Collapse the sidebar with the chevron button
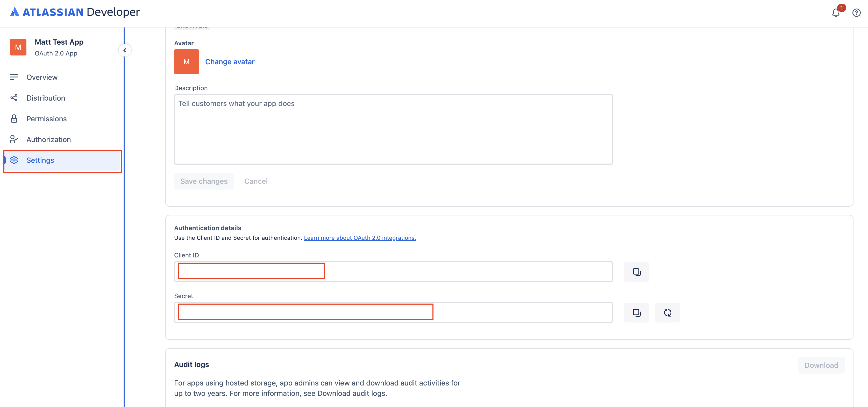 [x=125, y=50]
